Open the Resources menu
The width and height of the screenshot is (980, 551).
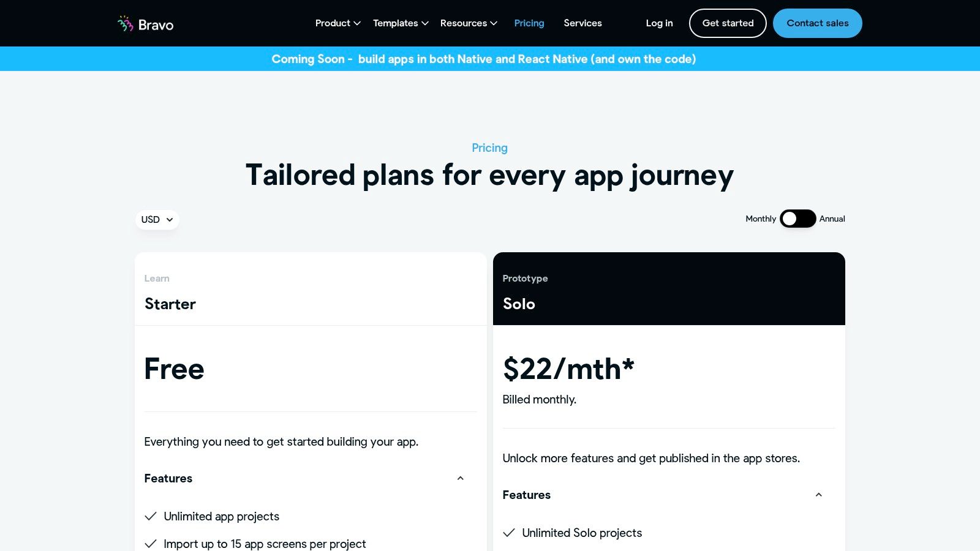[x=464, y=23]
